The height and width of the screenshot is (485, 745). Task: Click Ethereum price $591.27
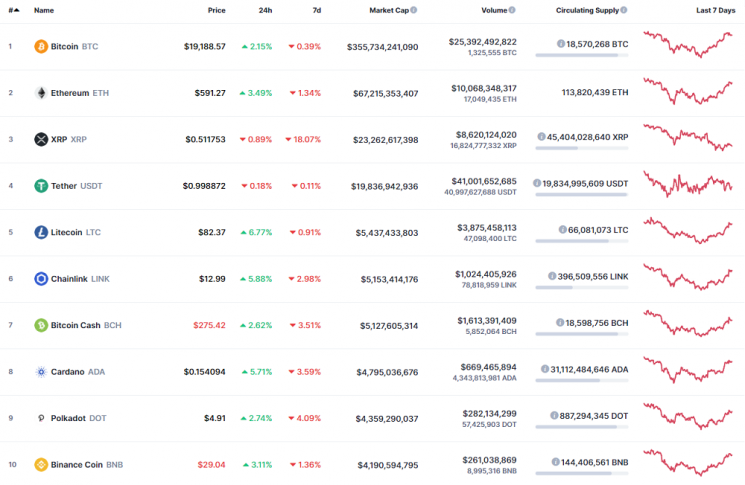tap(210, 93)
